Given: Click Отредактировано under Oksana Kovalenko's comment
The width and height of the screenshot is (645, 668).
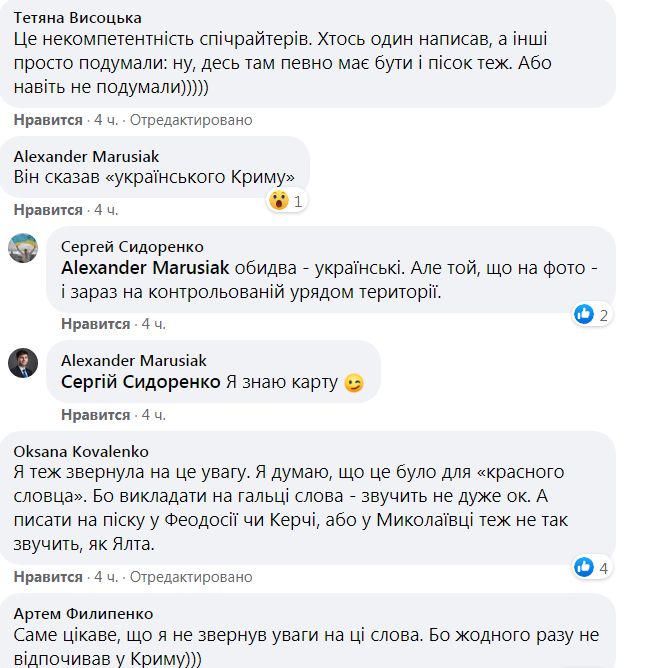Looking at the screenshot, I should click(x=191, y=577).
